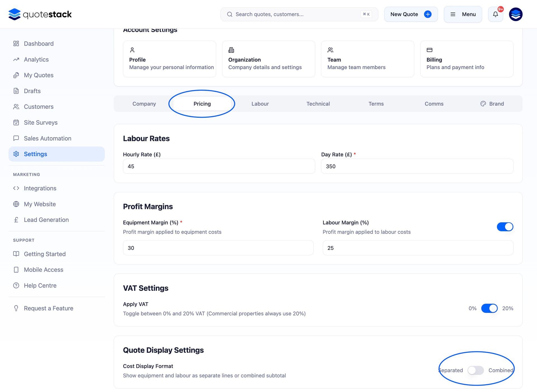Click the Brand tab palette icon

[x=483, y=104]
